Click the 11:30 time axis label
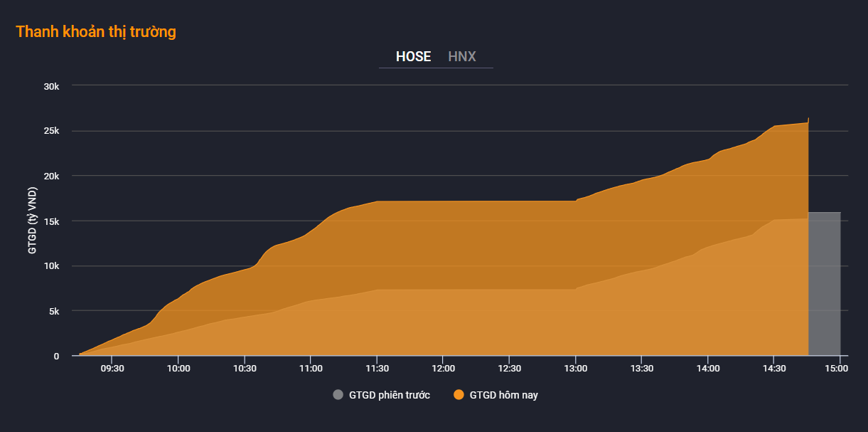This screenshot has width=868, height=432. pos(377,369)
